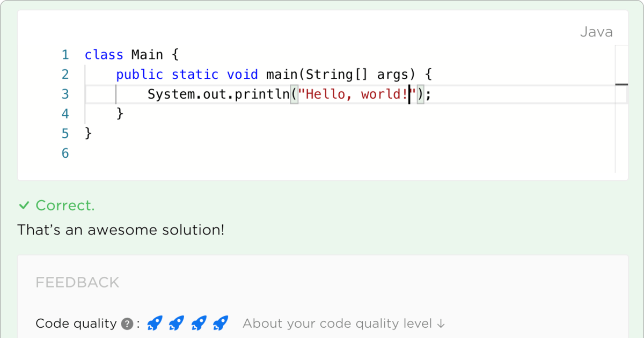Image resolution: width=644 pixels, height=338 pixels.
Task: Click the Code quality help question-mark icon
Action: (x=127, y=324)
